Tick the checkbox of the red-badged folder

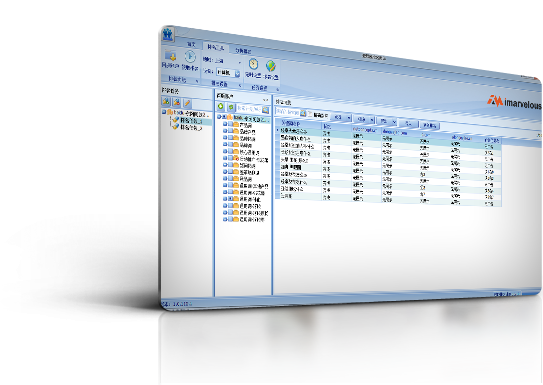[x=230, y=158]
